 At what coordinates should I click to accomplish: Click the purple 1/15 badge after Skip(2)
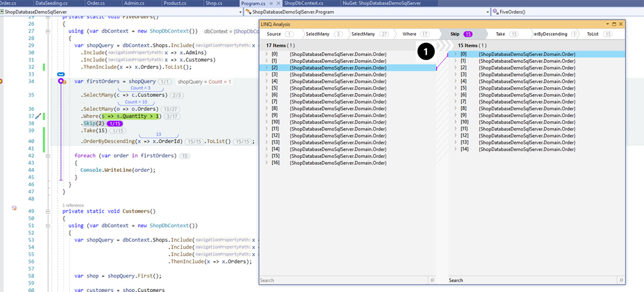click(x=115, y=123)
